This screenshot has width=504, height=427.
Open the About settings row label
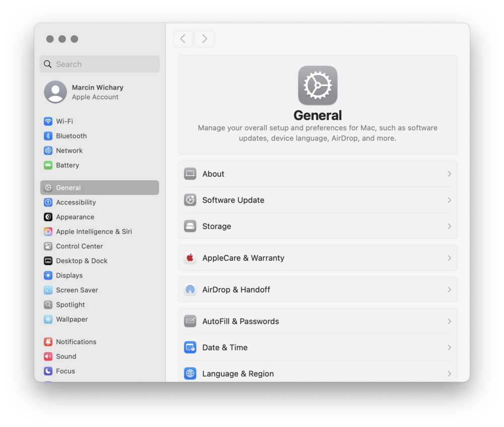213,174
